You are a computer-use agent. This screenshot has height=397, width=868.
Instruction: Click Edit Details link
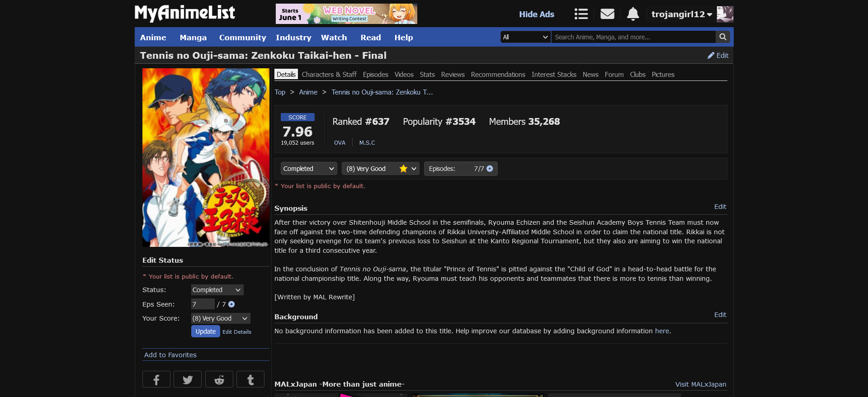(237, 332)
